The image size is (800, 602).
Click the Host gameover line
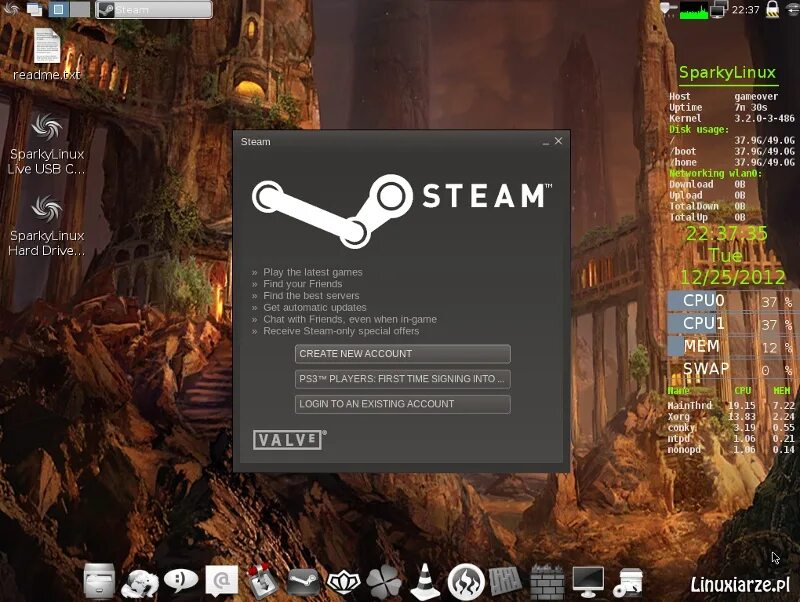click(723, 96)
